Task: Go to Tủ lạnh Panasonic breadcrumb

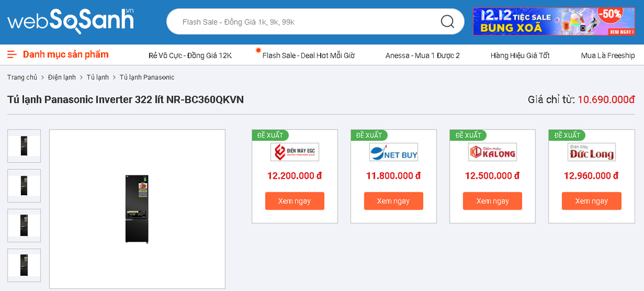Action: [147, 77]
